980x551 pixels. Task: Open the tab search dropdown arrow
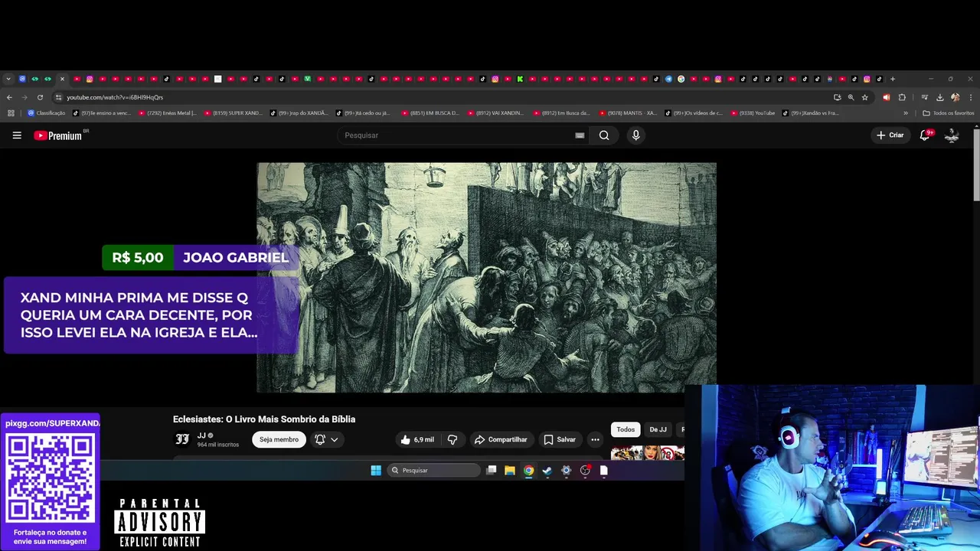[x=8, y=79]
